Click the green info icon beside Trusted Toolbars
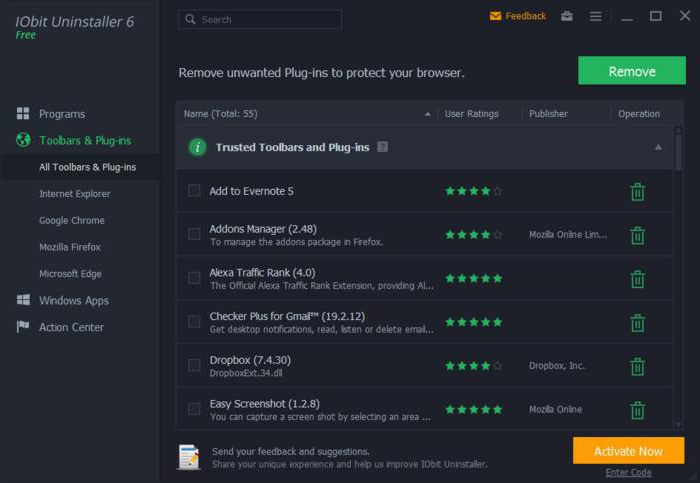700x483 pixels. [197, 147]
